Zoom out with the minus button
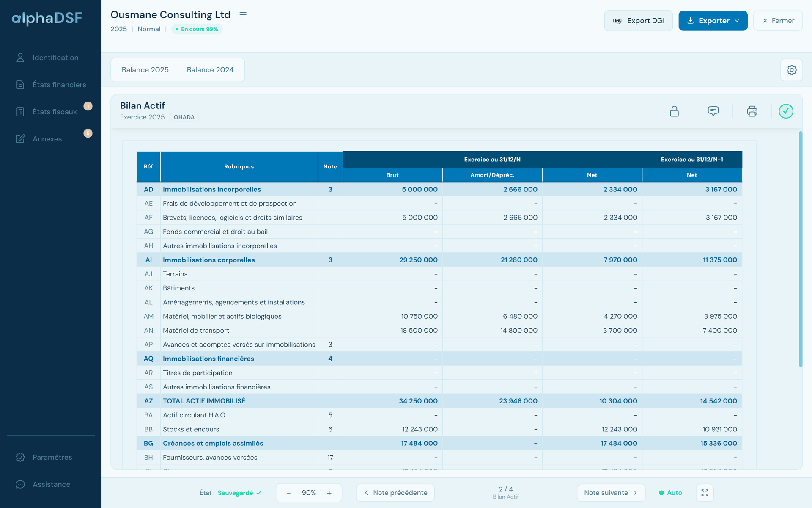This screenshot has height=508, width=812. [x=288, y=493]
